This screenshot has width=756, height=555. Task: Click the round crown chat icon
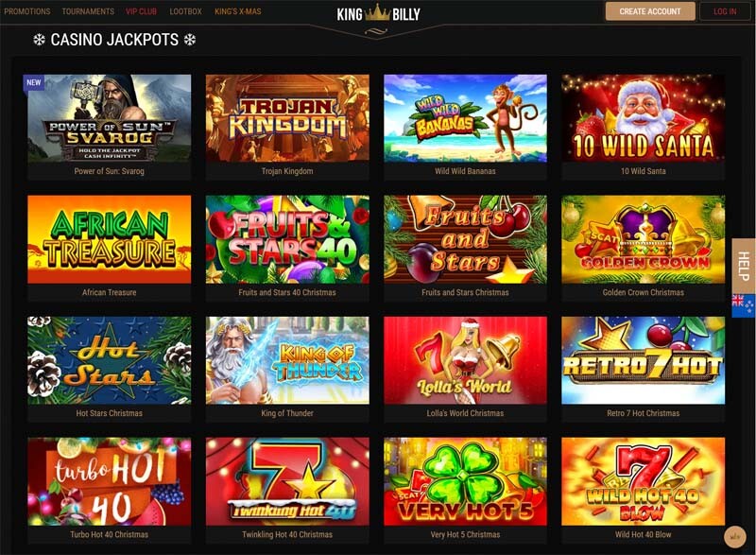[x=735, y=537]
